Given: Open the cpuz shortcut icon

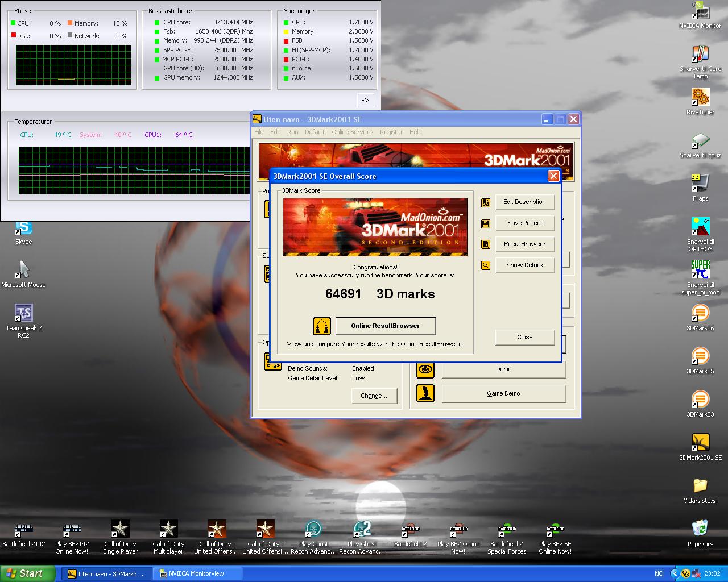Looking at the screenshot, I should pos(700,141).
